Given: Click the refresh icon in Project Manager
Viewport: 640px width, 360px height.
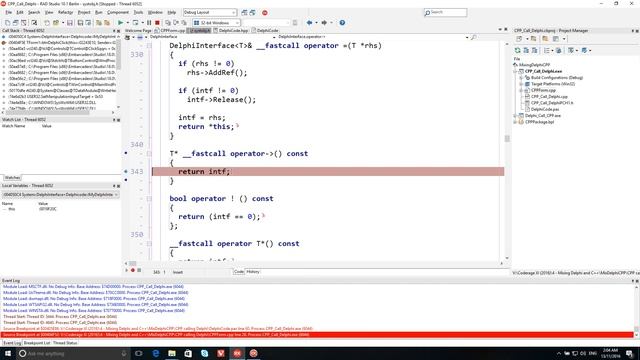Looking at the screenshot, I should tap(518, 50).
